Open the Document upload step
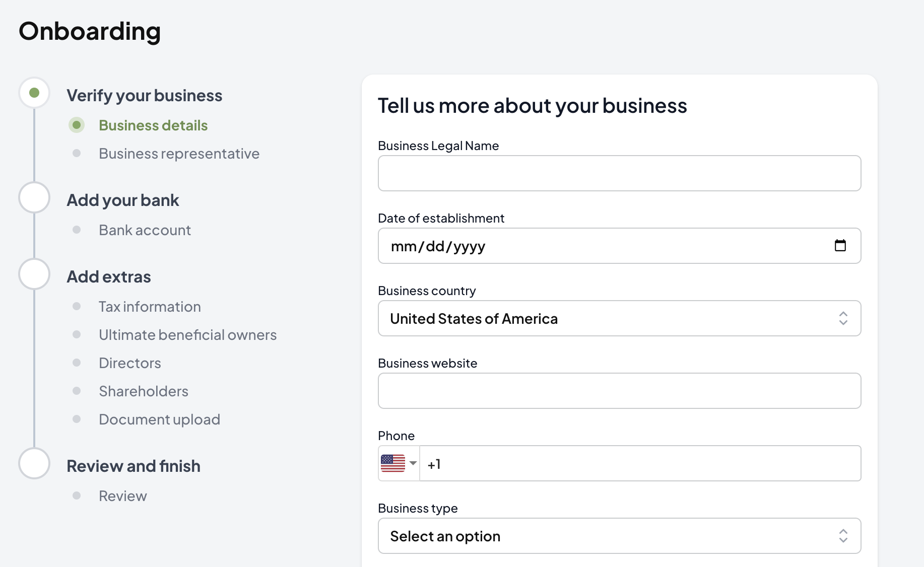This screenshot has height=567, width=924. click(x=159, y=419)
